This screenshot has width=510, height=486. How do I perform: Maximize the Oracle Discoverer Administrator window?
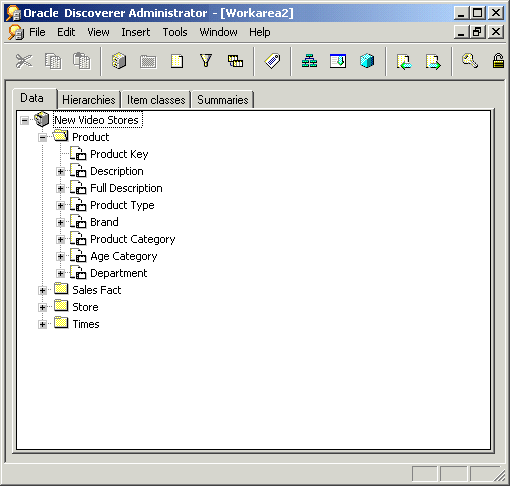[478, 13]
